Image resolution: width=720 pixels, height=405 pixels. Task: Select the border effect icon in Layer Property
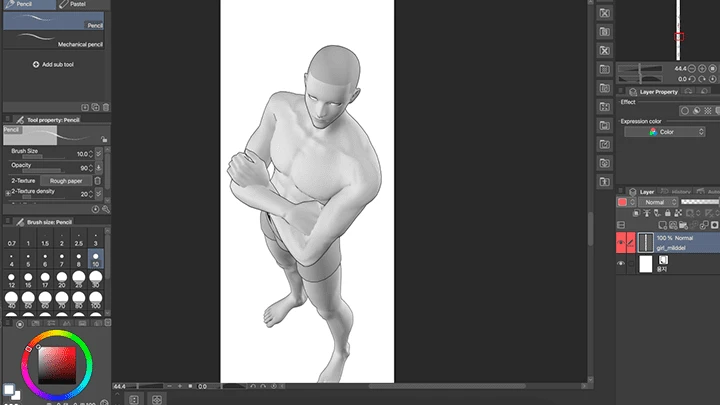(685, 111)
